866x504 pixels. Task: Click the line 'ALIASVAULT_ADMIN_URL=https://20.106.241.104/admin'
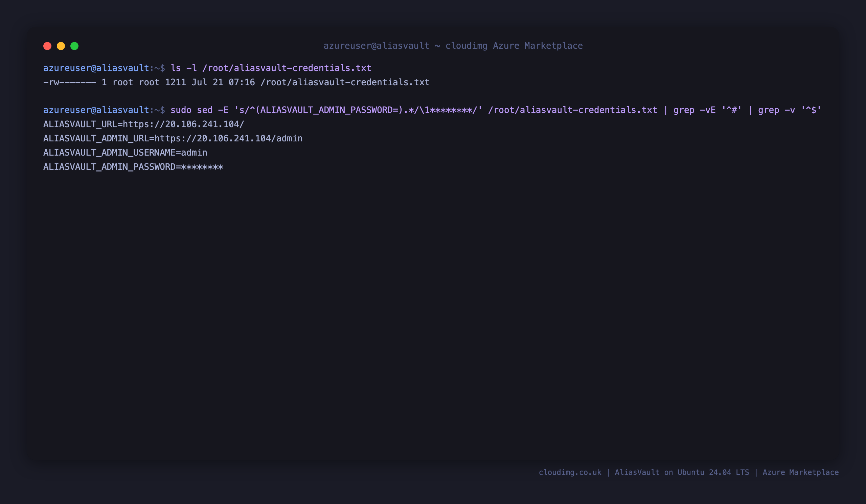173,138
